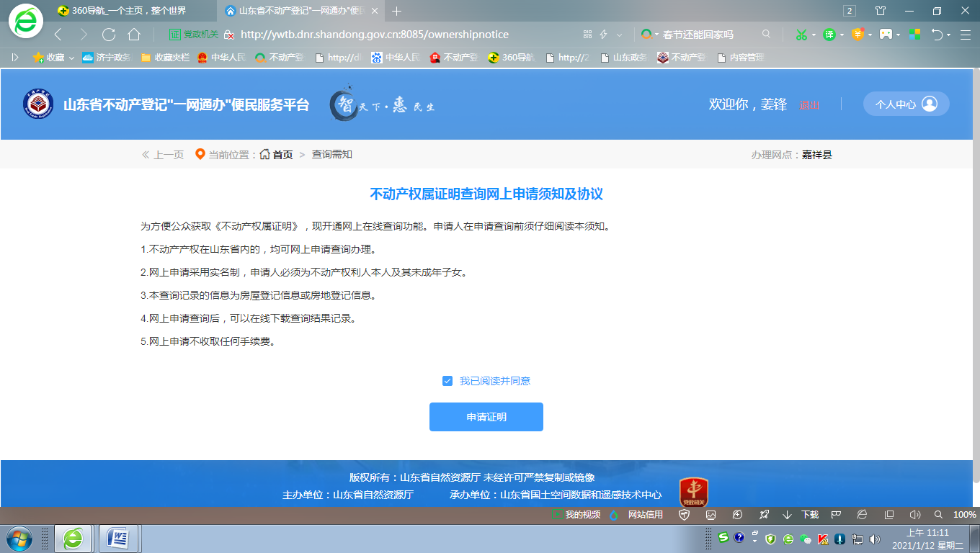This screenshot has height=553, width=980.
Task: Click the browser refresh icon
Action: (x=109, y=35)
